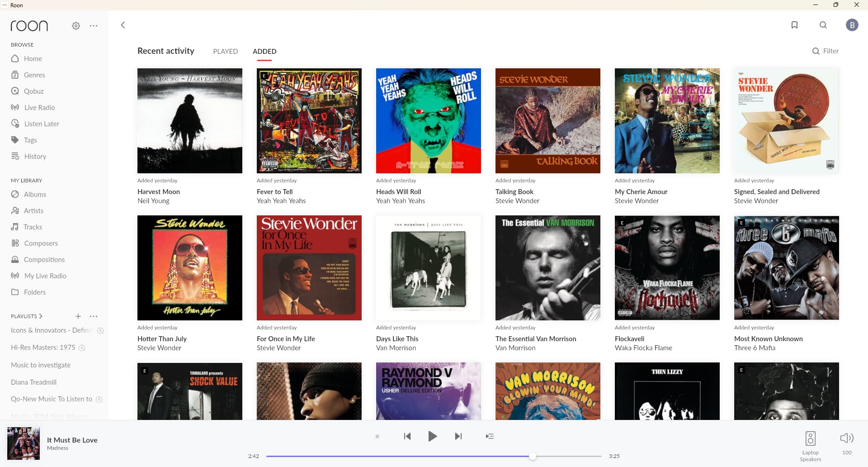This screenshot has width=868, height=467.
Task: Click the bookmark icon in top bar
Action: (x=794, y=25)
